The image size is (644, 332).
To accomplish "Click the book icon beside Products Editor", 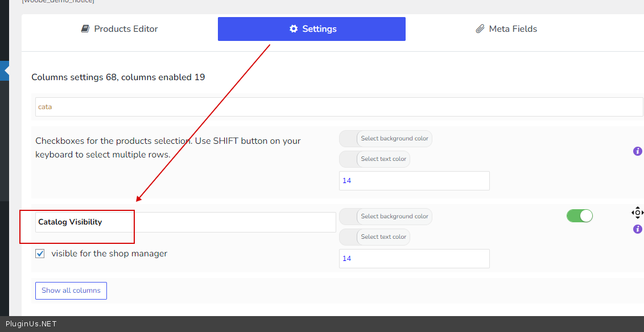I will pos(85,29).
